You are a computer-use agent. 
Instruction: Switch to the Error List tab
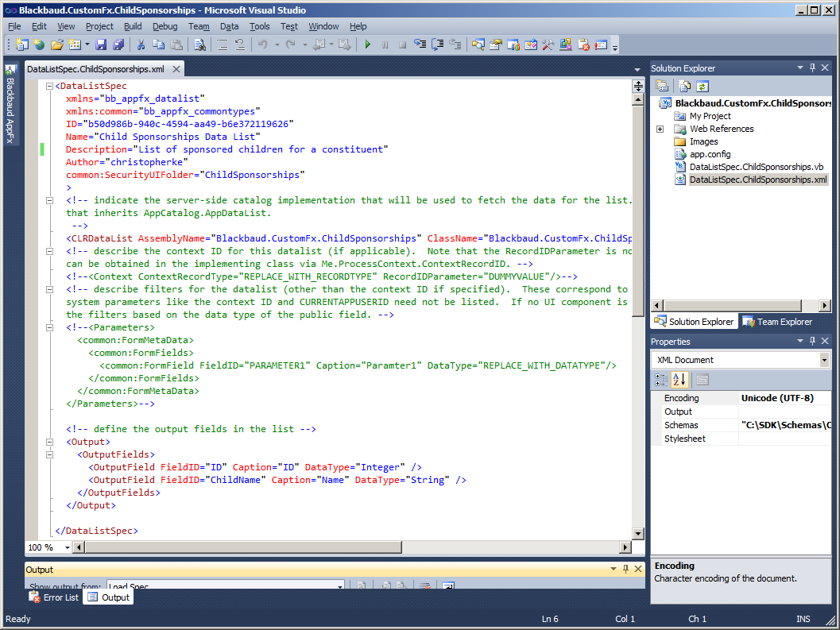tap(53, 597)
